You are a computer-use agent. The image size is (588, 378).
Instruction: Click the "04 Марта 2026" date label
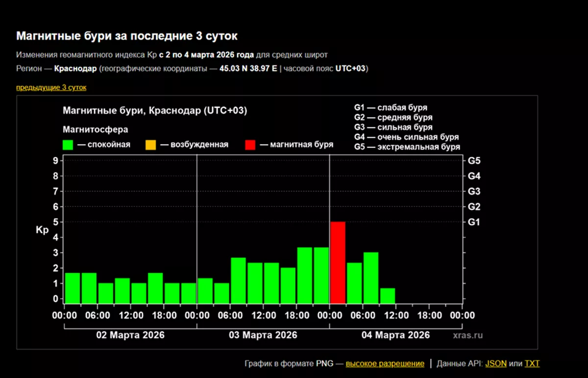point(395,335)
